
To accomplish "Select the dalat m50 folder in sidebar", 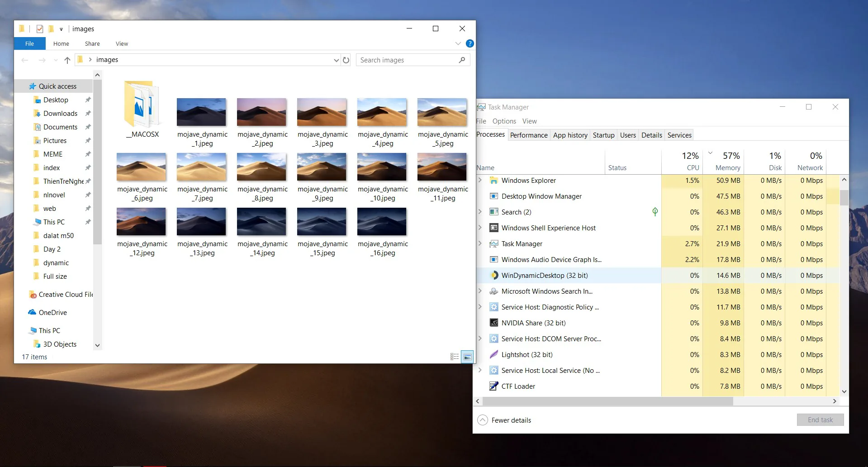I will 58,235.
